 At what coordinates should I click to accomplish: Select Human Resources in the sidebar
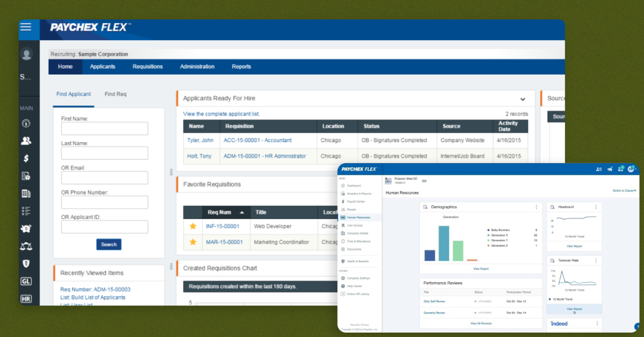[x=360, y=217]
